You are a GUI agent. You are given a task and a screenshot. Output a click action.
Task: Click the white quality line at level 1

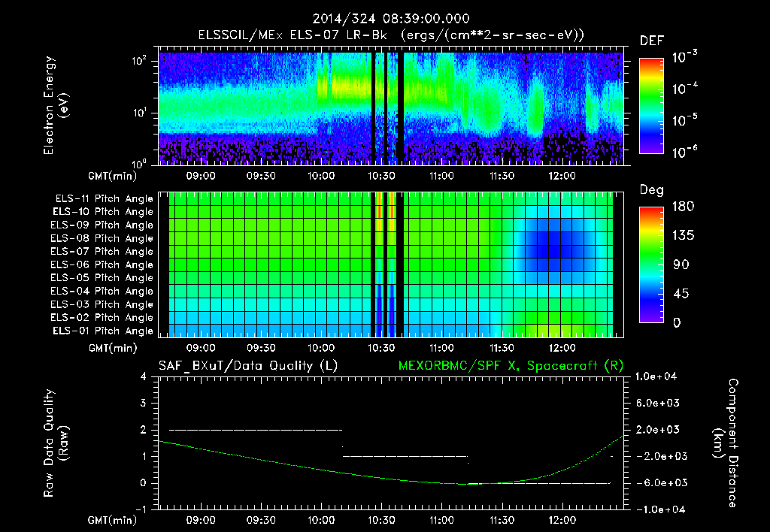405,456
